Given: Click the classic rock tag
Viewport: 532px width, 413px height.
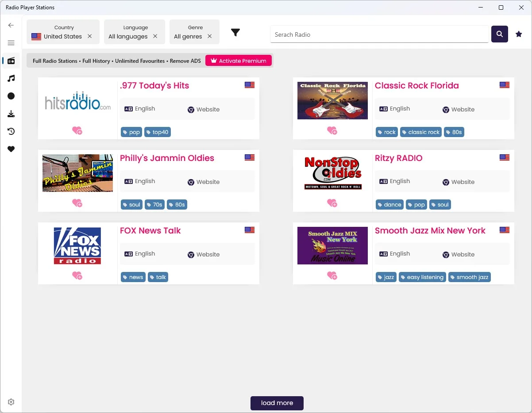Looking at the screenshot, I should point(421,132).
